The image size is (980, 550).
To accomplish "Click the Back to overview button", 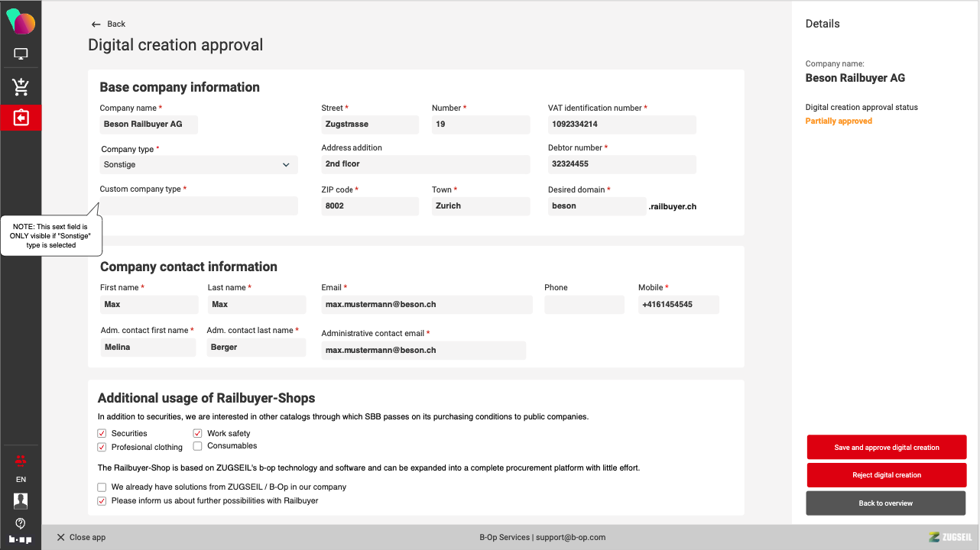I will point(885,503).
